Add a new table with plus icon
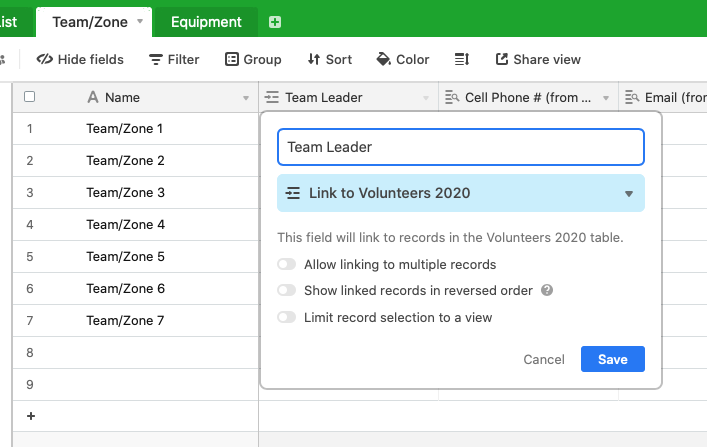This screenshot has width=707, height=447. [275, 22]
